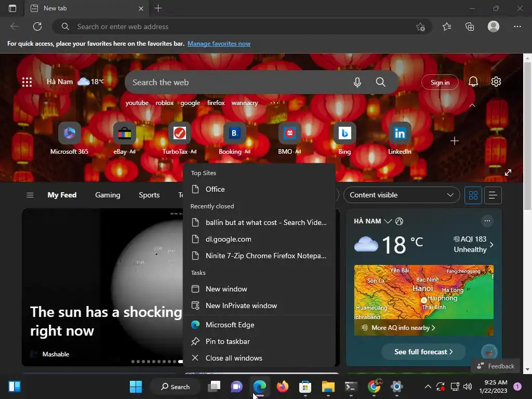
Task: Switch to Sports feed tab
Action: (149, 195)
